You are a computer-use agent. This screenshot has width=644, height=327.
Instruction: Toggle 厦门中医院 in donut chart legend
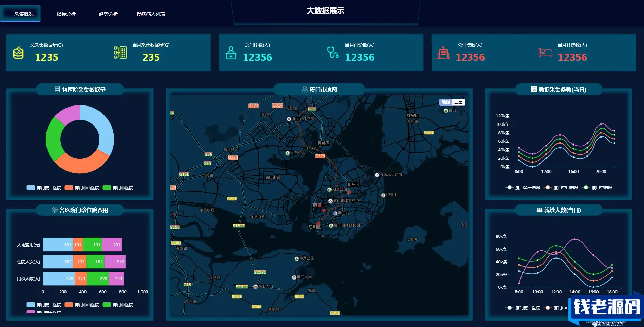118,188
